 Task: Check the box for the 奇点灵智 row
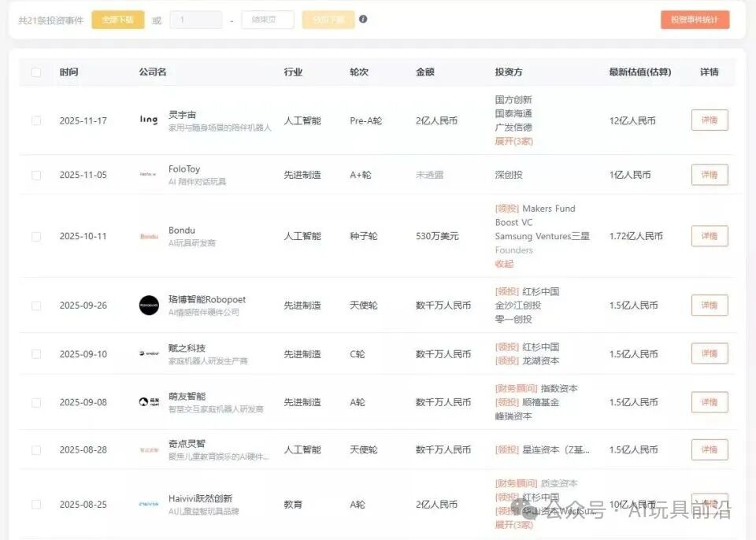tap(36, 449)
